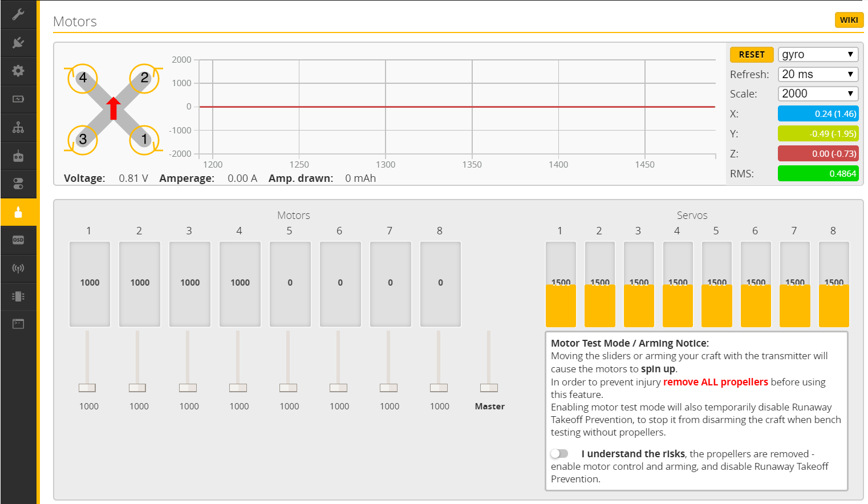868x504 pixels.
Task: Enable the 'I understand the risks' toggle
Action: pos(559,454)
